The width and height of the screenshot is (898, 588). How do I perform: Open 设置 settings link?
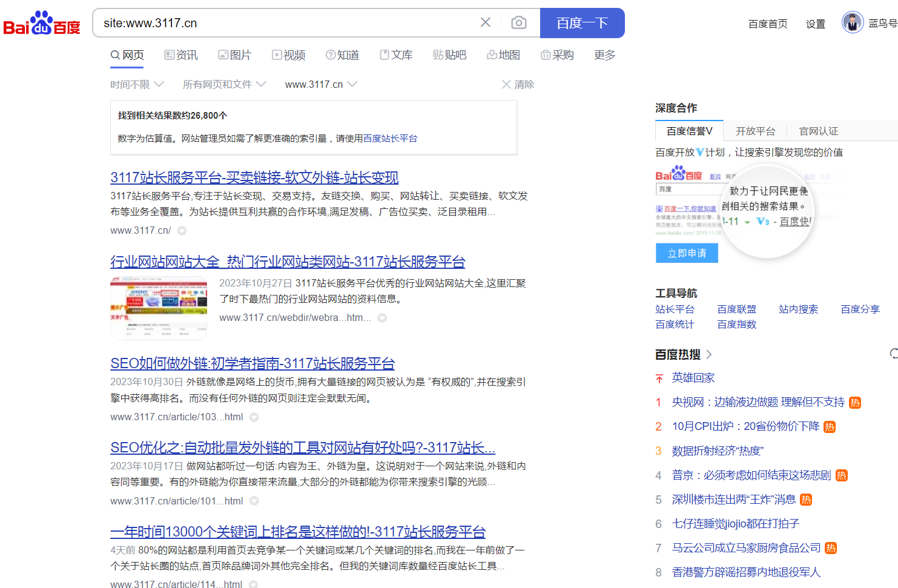click(816, 24)
